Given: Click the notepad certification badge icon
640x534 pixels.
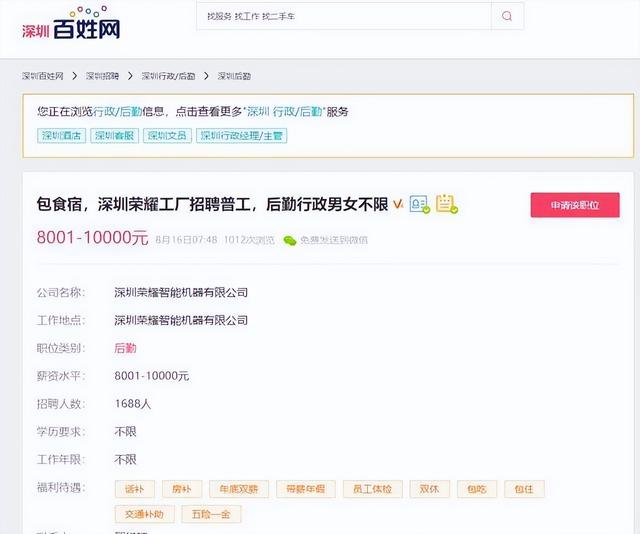Looking at the screenshot, I should click(x=447, y=204).
